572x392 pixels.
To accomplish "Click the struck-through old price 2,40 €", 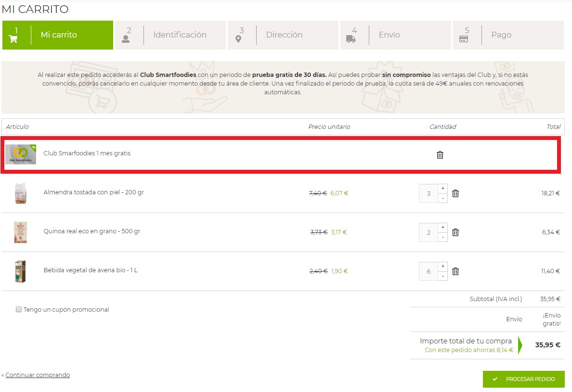I will (318, 271).
